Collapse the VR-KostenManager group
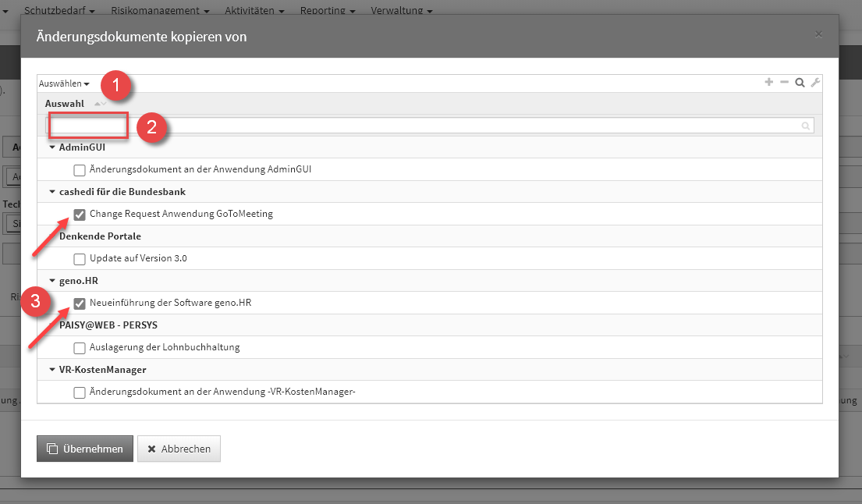 click(52, 370)
